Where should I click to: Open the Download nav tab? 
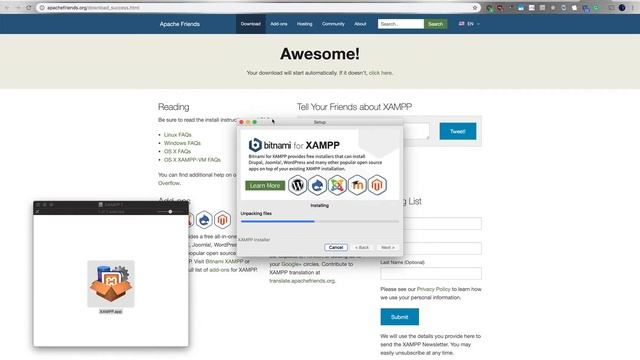click(251, 24)
